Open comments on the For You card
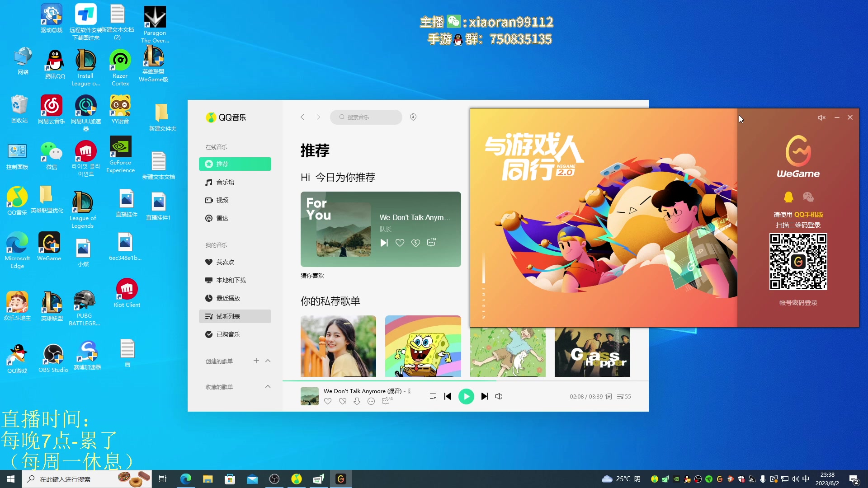 (x=432, y=242)
